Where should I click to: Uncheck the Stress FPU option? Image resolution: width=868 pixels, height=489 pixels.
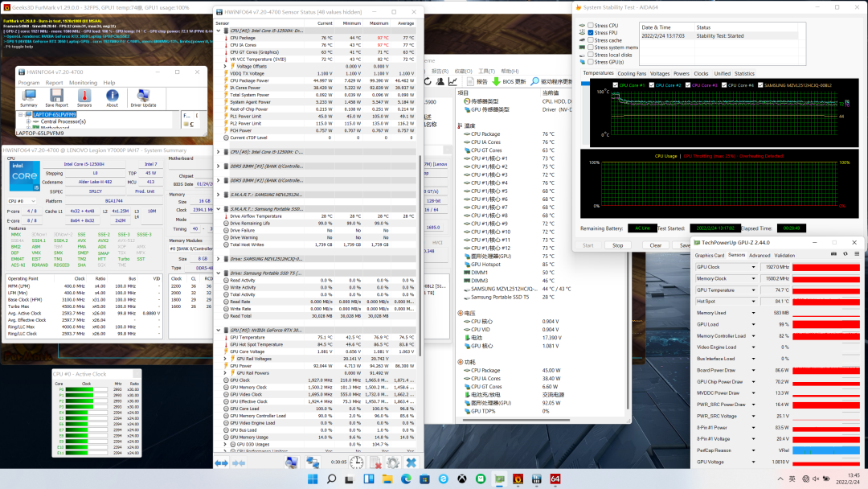(592, 33)
